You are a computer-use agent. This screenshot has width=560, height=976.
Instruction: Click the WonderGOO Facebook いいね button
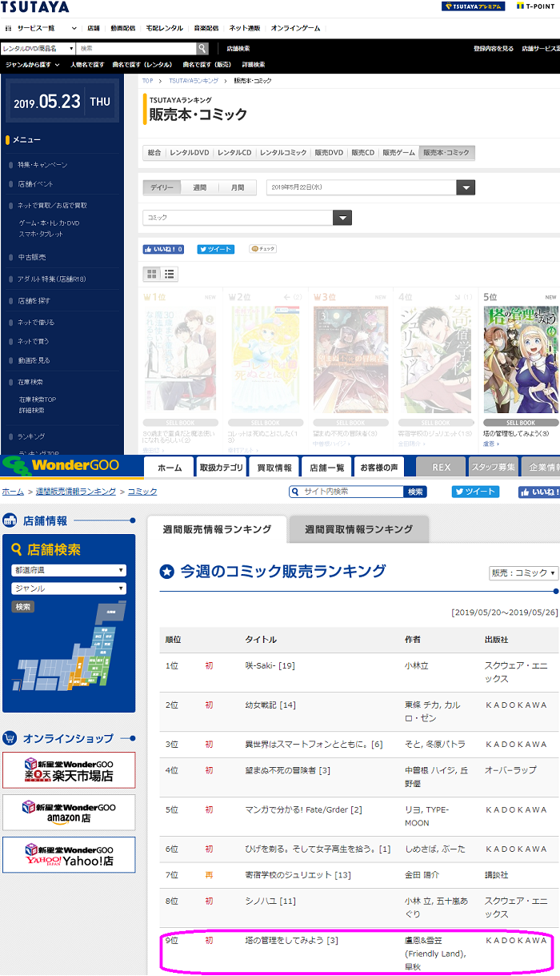[x=538, y=492]
